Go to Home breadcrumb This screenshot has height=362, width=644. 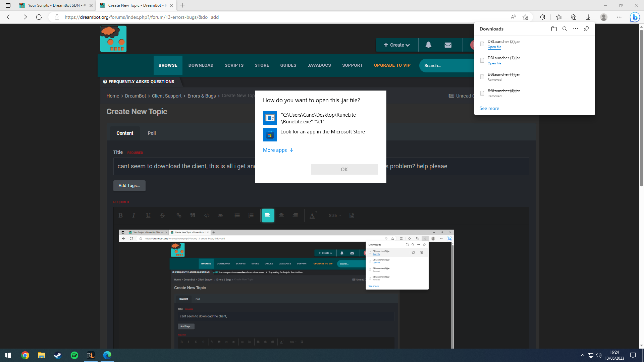tap(113, 96)
